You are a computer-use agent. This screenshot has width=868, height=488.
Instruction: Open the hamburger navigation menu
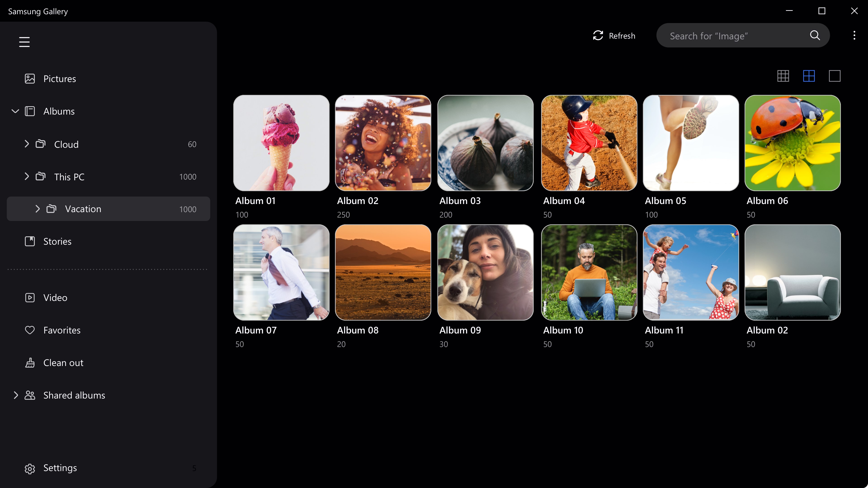pos(25,41)
